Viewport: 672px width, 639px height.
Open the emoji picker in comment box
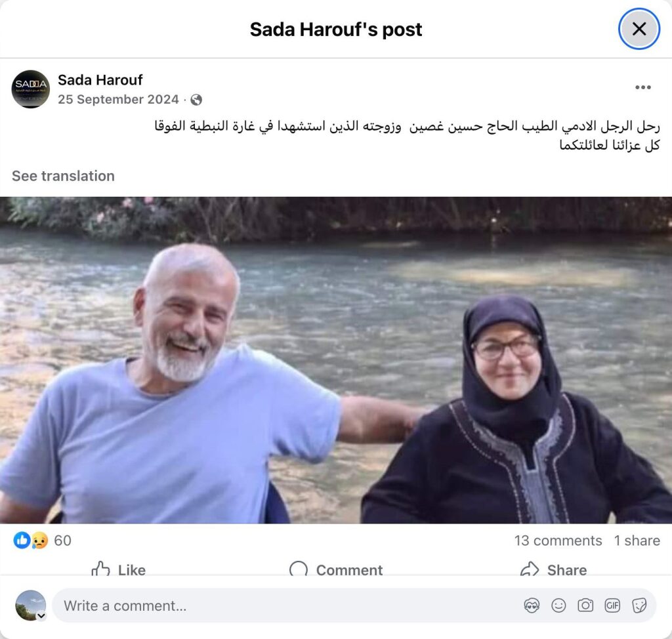(x=558, y=606)
